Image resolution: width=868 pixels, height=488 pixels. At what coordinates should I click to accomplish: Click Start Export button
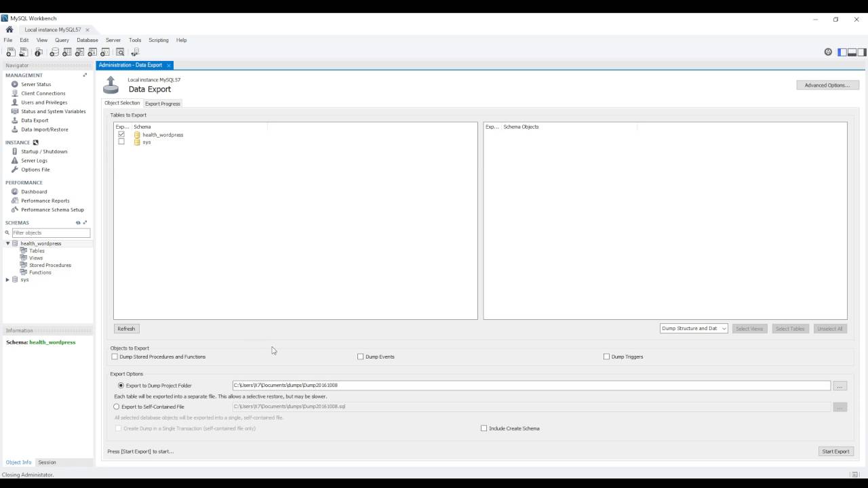point(835,451)
